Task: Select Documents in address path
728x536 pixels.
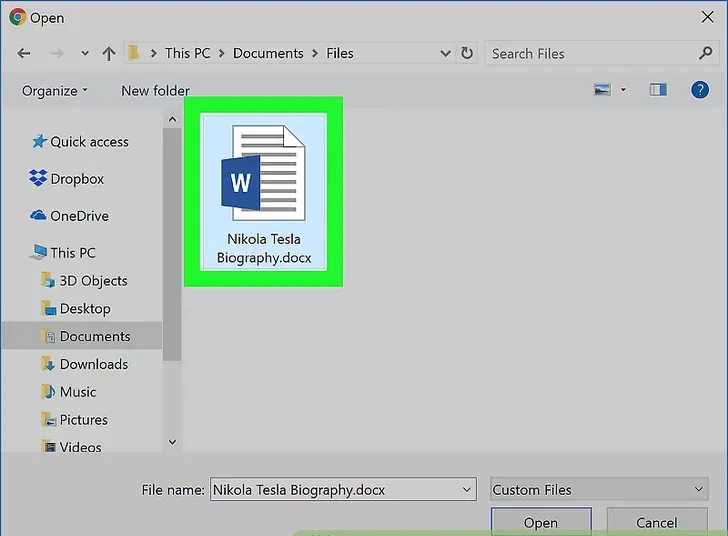Action: [268, 53]
